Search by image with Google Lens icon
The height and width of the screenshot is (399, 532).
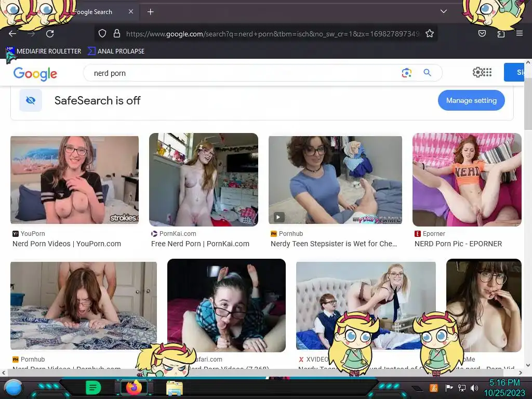406,73
